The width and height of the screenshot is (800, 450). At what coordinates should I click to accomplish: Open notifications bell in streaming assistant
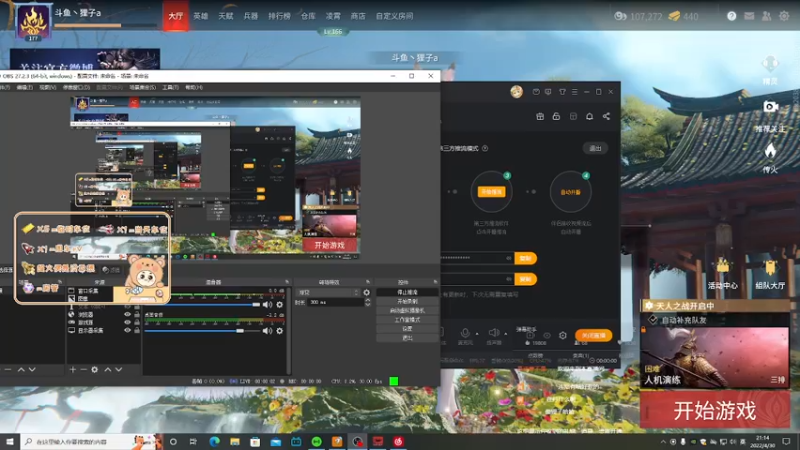[589, 116]
